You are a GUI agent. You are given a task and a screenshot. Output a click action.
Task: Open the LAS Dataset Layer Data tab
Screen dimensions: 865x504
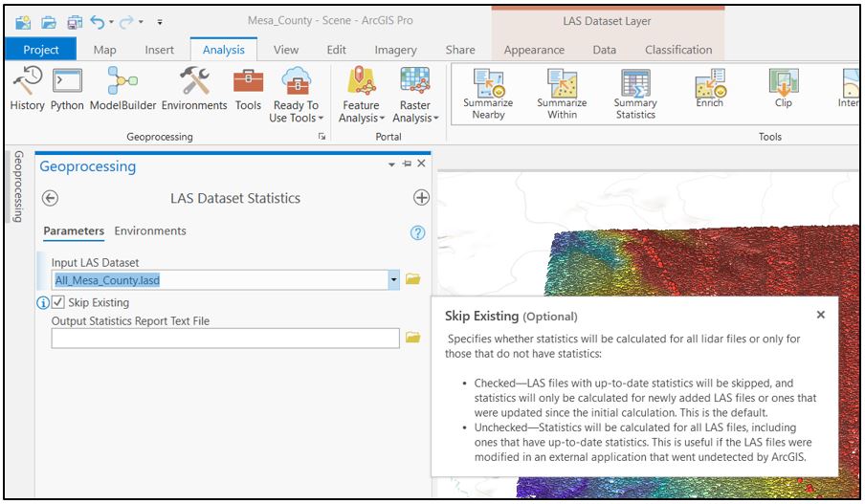point(604,50)
